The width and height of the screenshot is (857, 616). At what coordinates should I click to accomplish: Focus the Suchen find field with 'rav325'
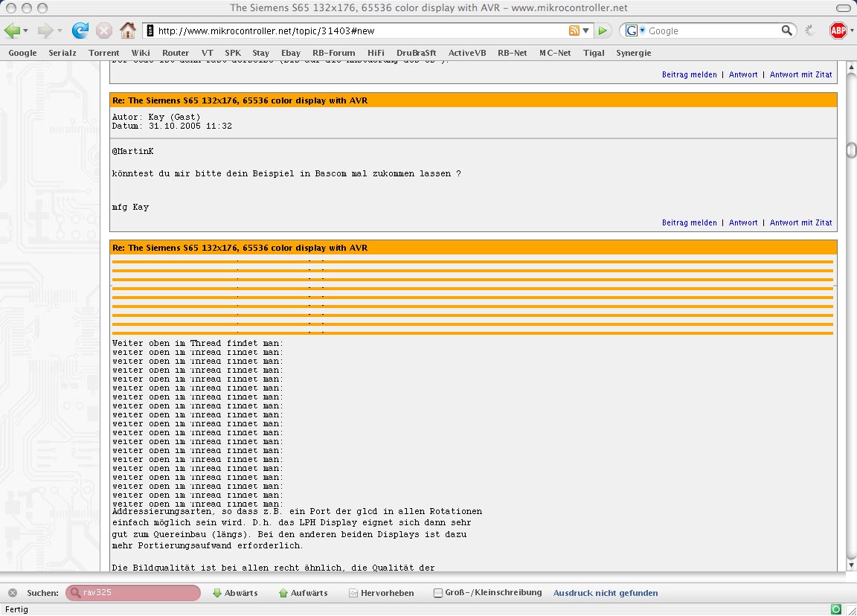(133, 592)
